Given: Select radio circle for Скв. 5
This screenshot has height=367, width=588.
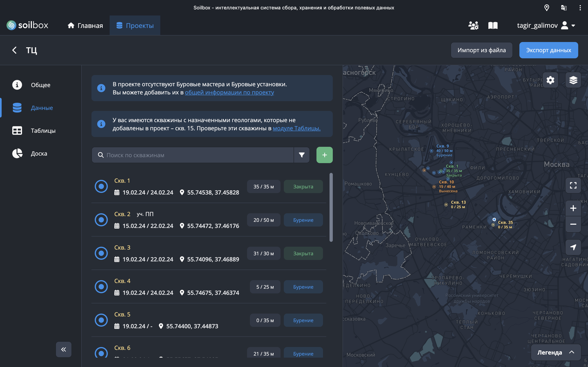Looking at the screenshot, I should coord(101,320).
